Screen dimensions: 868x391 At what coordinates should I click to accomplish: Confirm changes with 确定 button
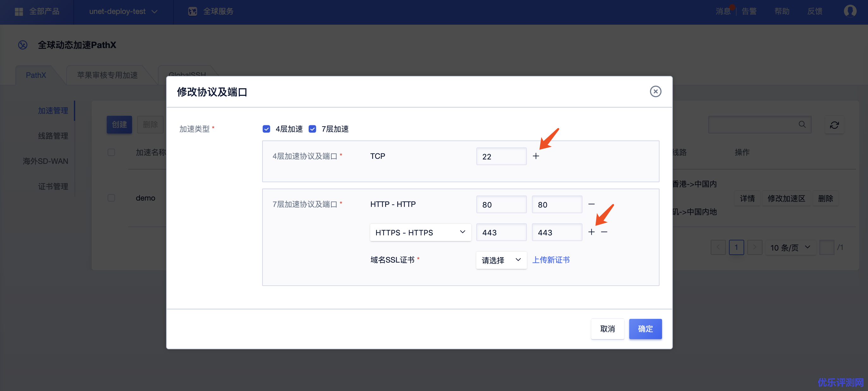click(645, 329)
